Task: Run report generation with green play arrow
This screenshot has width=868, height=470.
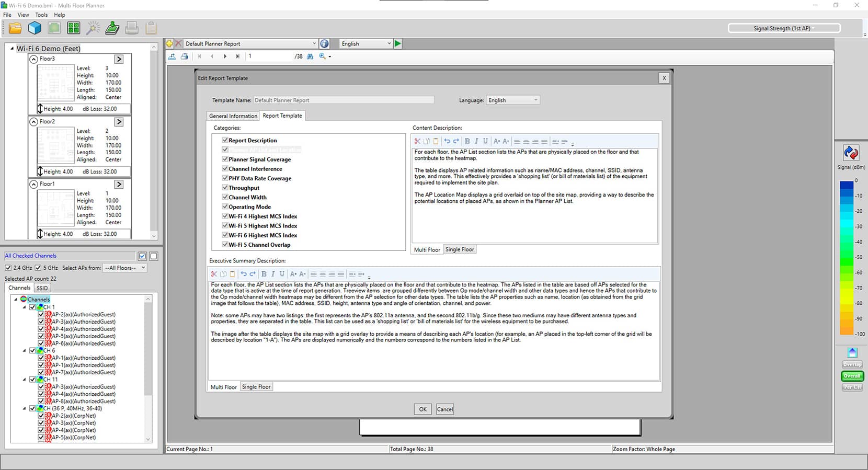Action: [398, 44]
